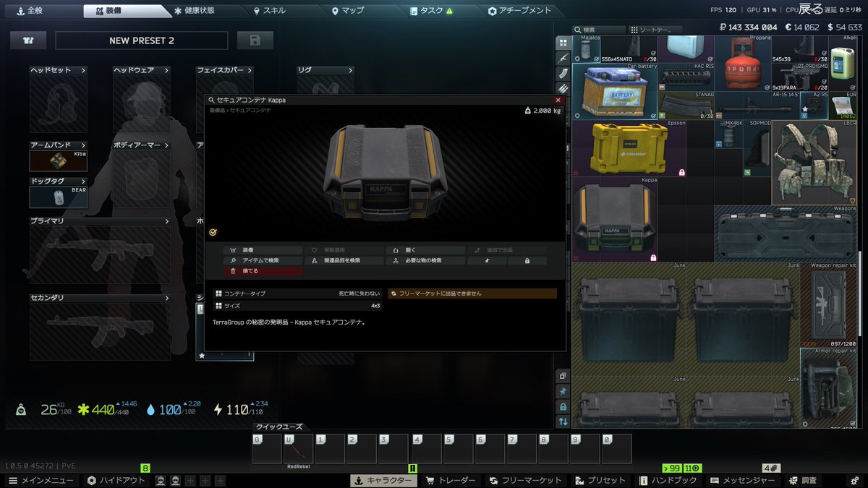Viewport: 868px width, 488px height.
Task: Open メインメニュー main menu
Action: [x=41, y=480]
